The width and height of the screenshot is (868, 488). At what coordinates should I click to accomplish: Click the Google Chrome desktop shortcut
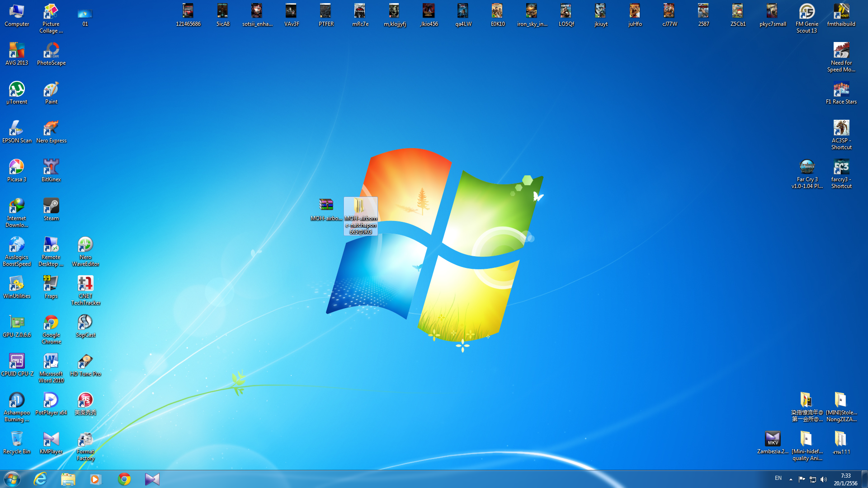pyautogui.click(x=51, y=324)
